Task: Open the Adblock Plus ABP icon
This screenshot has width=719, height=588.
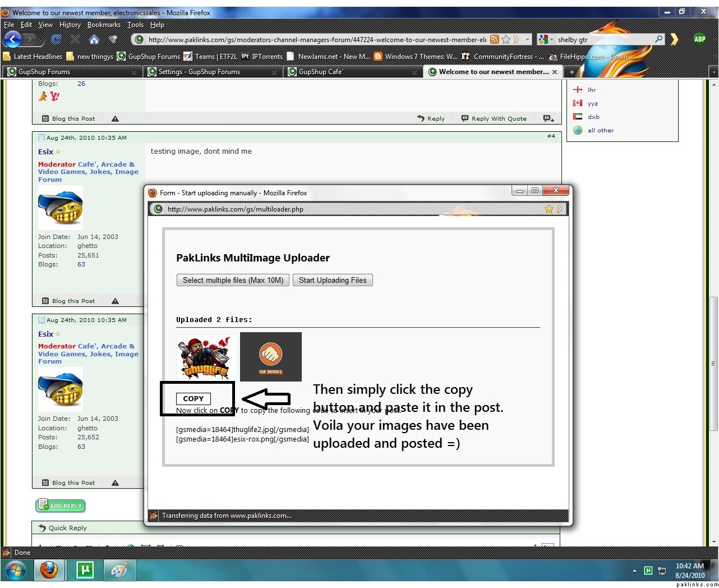Action: point(699,39)
